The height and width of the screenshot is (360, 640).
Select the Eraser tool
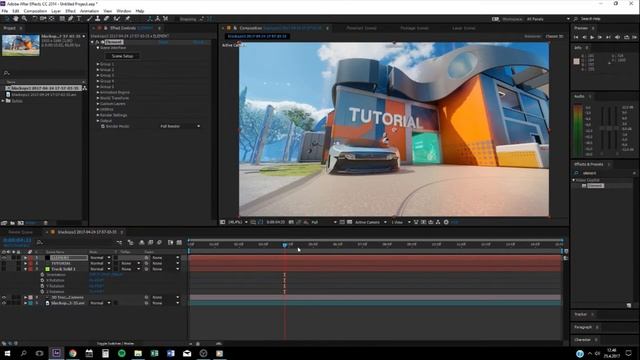(106, 19)
